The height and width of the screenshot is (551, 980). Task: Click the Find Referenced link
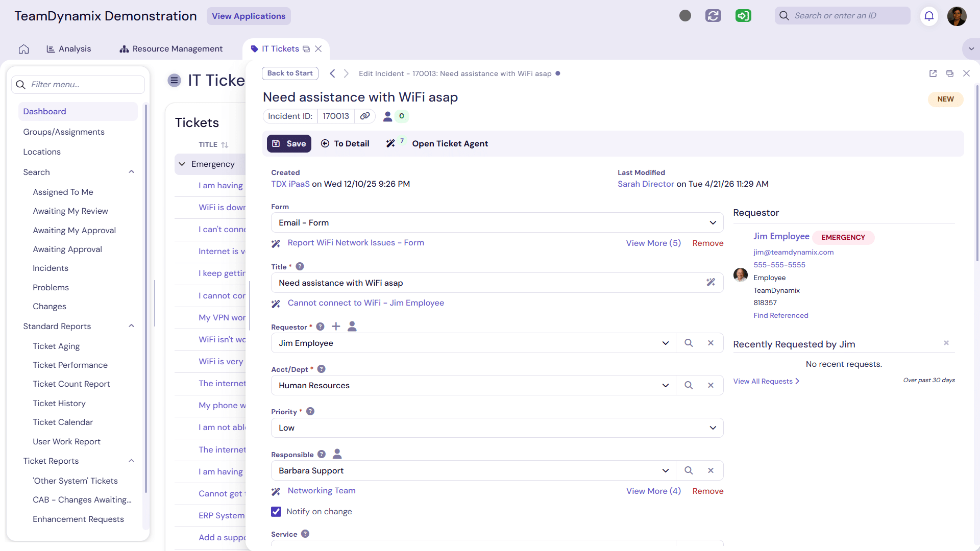coord(781,315)
